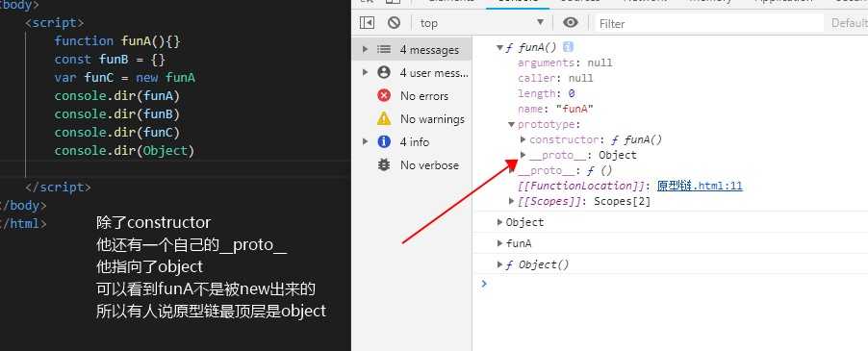Show the 'No errors' filter row
Image resolution: width=868 pixels, height=351 pixels.
[x=412, y=95]
